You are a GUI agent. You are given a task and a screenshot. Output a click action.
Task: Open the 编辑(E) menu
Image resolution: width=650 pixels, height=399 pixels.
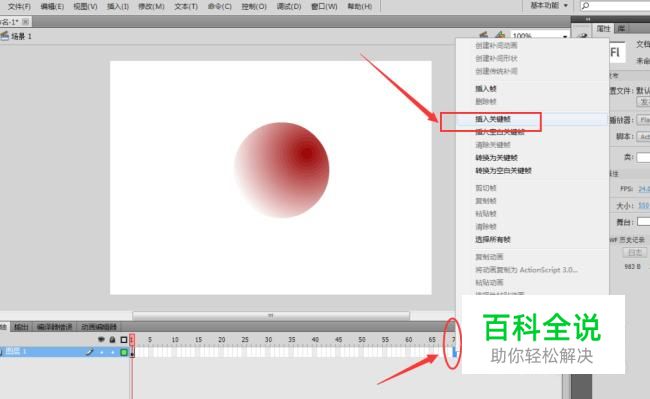click(52, 7)
